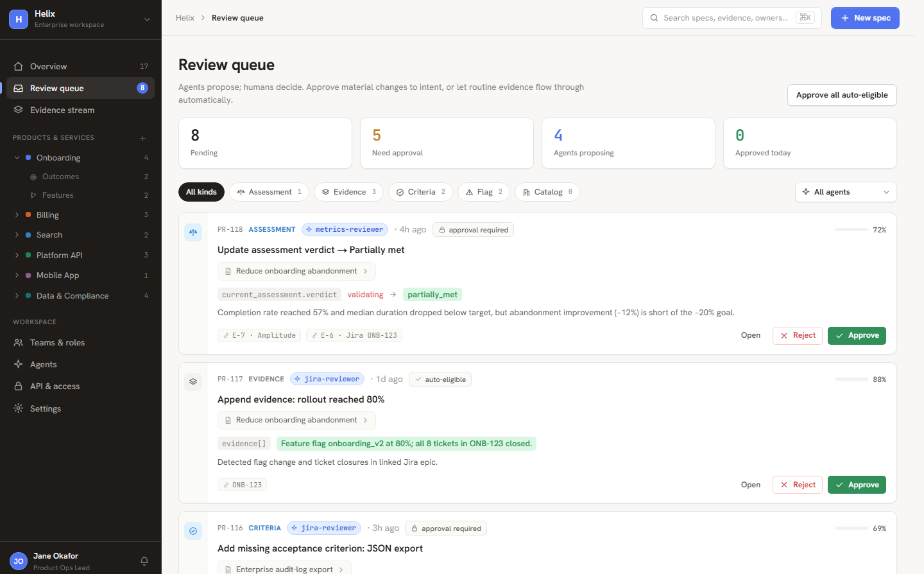Image resolution: width=924 pixels, height=574 pixels.
Task: Expand the Platform API product
Action: pyautogui.click(x=17, y=255)
